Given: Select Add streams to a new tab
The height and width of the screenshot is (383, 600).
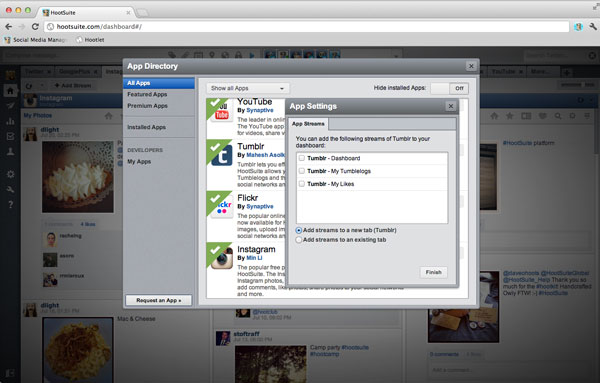Looking at the screenshot, I should [298, 230].
